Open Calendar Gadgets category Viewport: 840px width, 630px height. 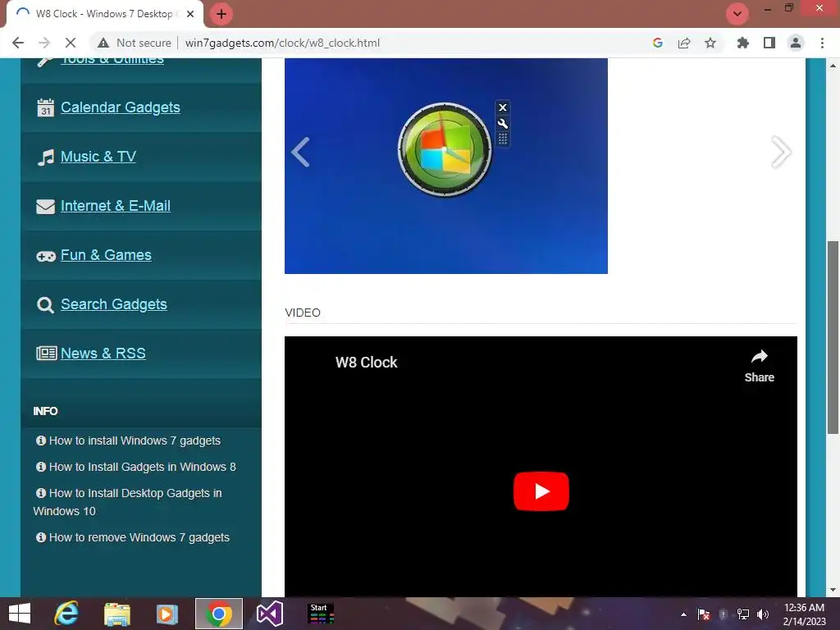120,107
